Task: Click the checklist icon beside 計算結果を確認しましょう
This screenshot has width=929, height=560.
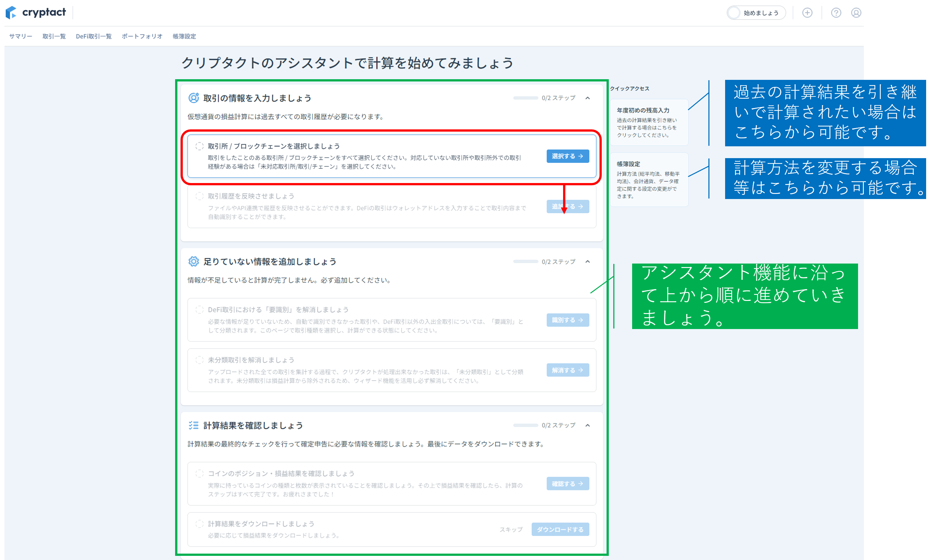Action: (x=193, y=425)
